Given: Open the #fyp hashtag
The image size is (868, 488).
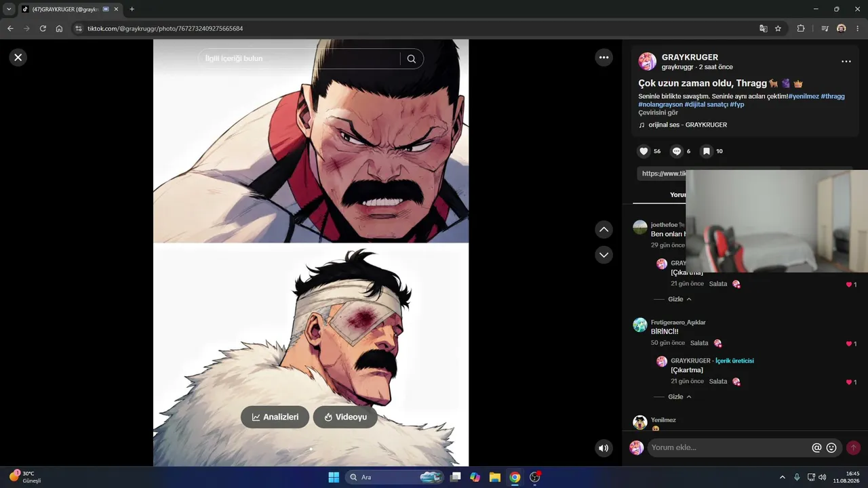Looking at the screenshot, I should click(737, 104).
